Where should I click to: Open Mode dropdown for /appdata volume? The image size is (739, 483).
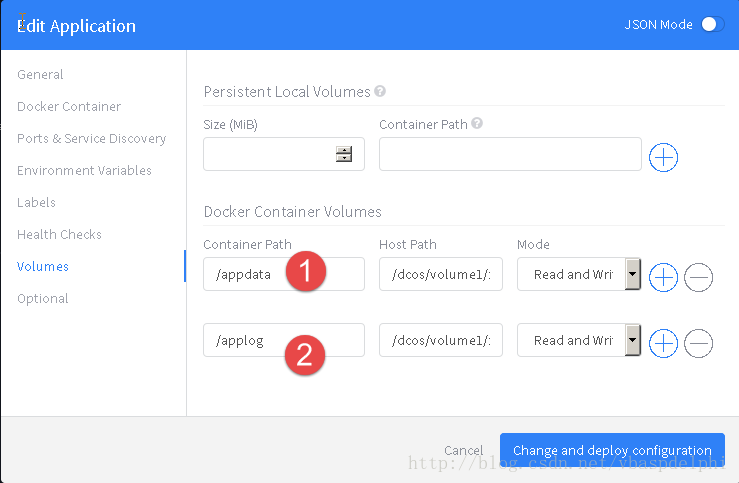click(x=579, y=274)
